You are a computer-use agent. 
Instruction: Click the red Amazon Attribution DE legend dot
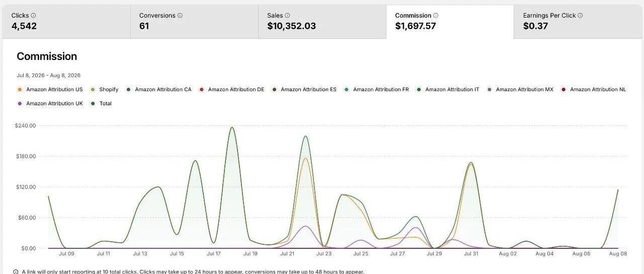(x=201, y=90)
